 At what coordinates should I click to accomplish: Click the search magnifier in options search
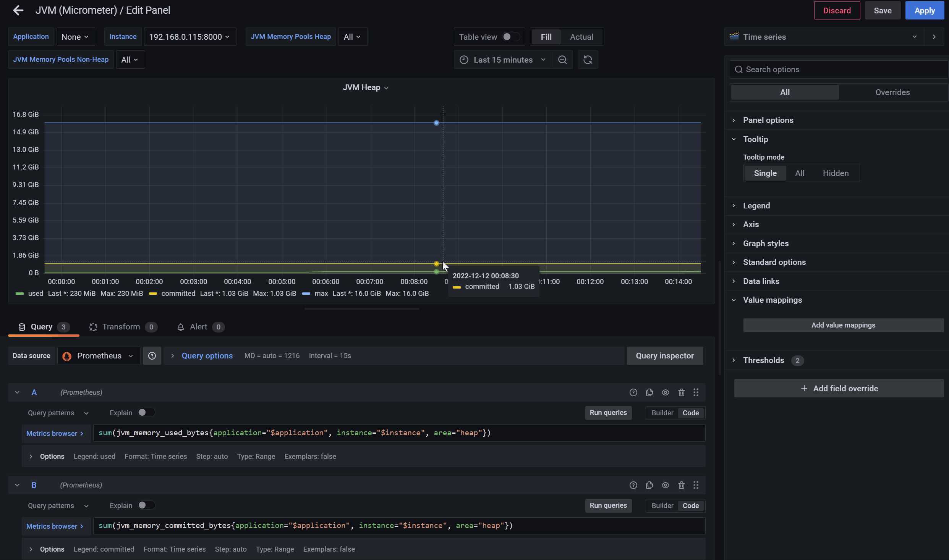(739, 69)
